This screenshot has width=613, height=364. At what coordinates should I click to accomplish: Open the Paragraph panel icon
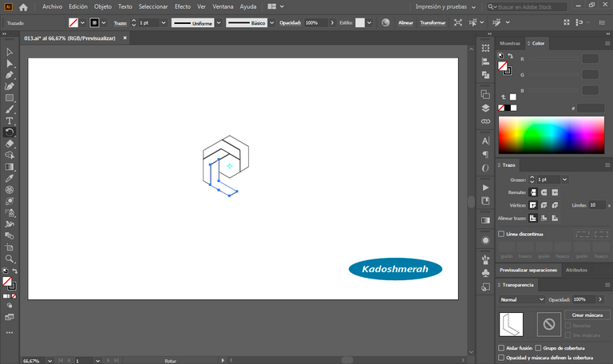click(485, 154)
